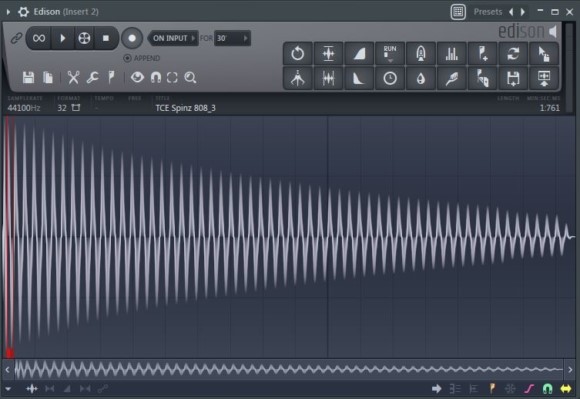Image resolution: width=580 pixels, height=399 pixels.
Task: Apply fade out with falling ramp button
Action: pyautogui.click(x=359, y=78)
